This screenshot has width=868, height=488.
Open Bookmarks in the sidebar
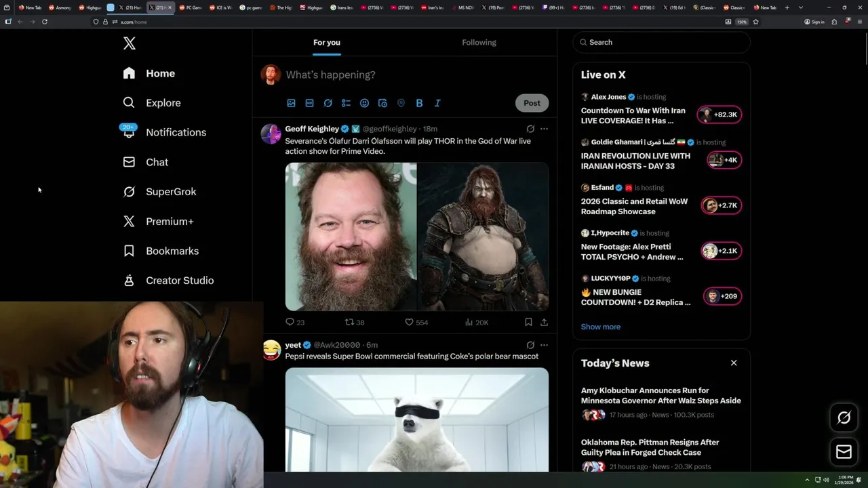click(161, 251)
